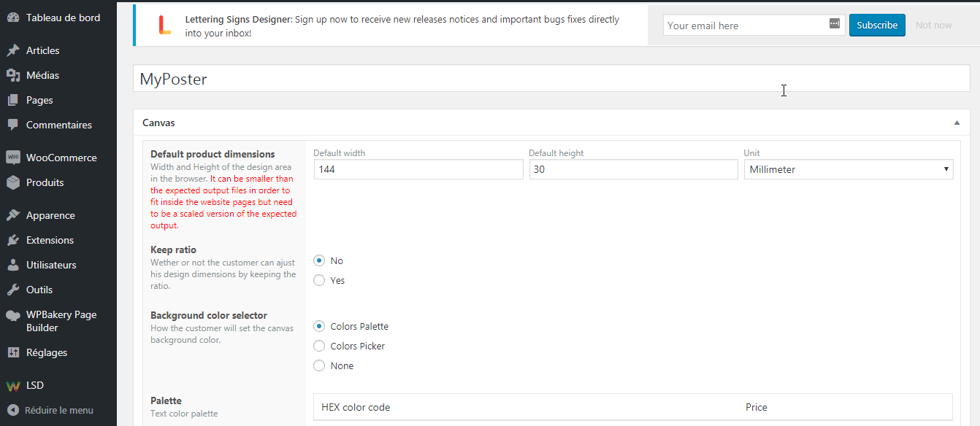
Task: Click the Canvas panel heading
Action: (158, 123)
